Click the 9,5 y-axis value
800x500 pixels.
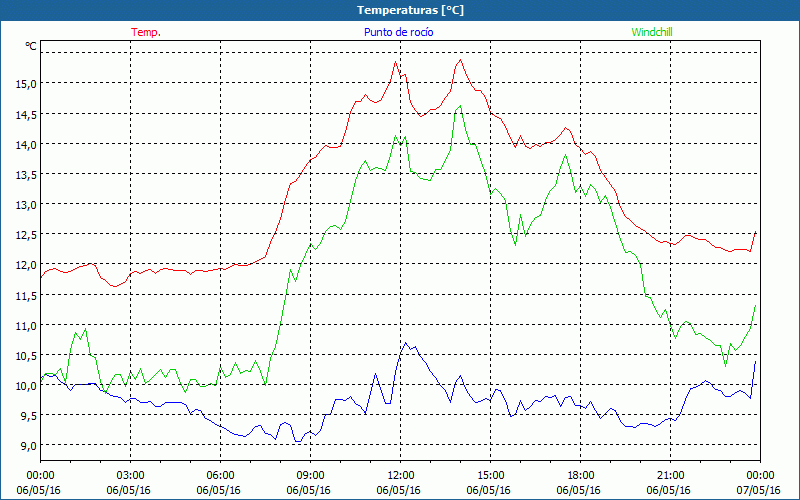pyautogui.click(x=27, y=416)
